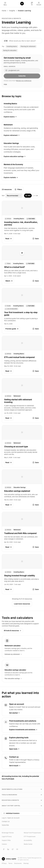
Task: Save the Choosing an account type article
Action: coord(36,462)
